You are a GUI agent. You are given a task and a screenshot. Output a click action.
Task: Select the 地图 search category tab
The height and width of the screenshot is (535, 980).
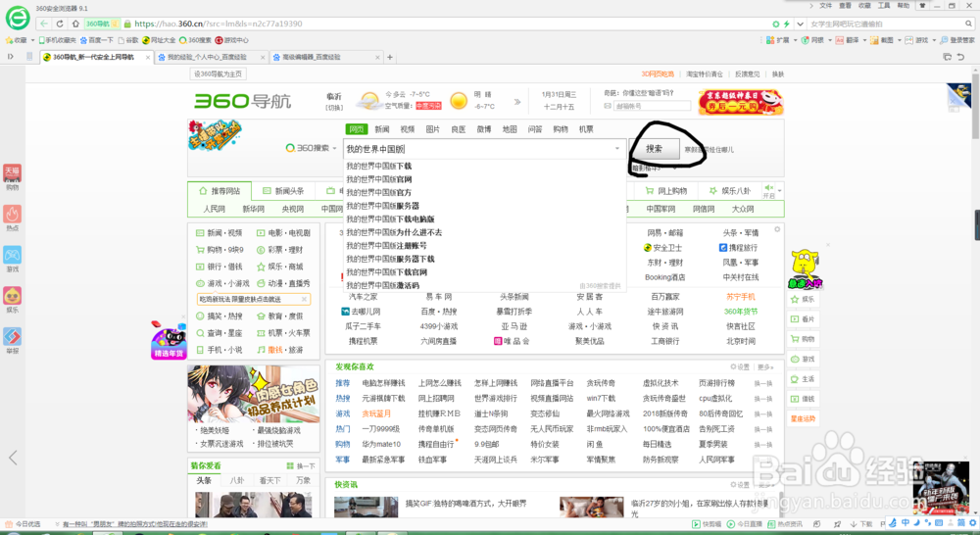(x=510, y=129)
